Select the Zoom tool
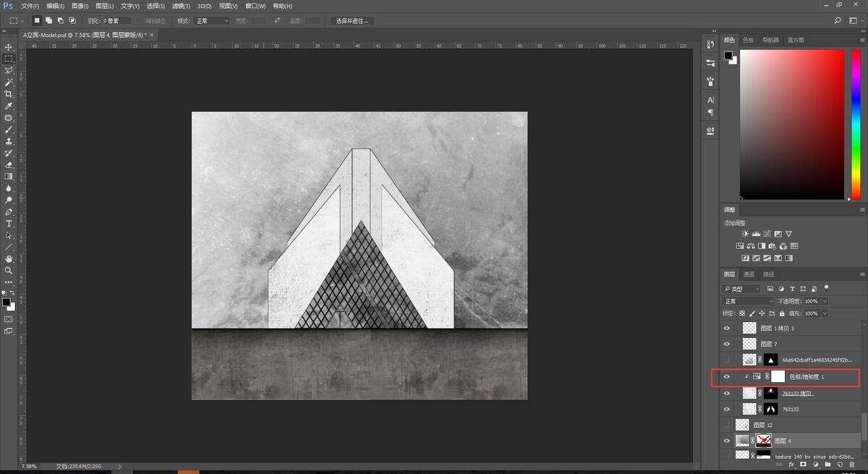The width and height of the screenshot is (868, 474). 9,270
